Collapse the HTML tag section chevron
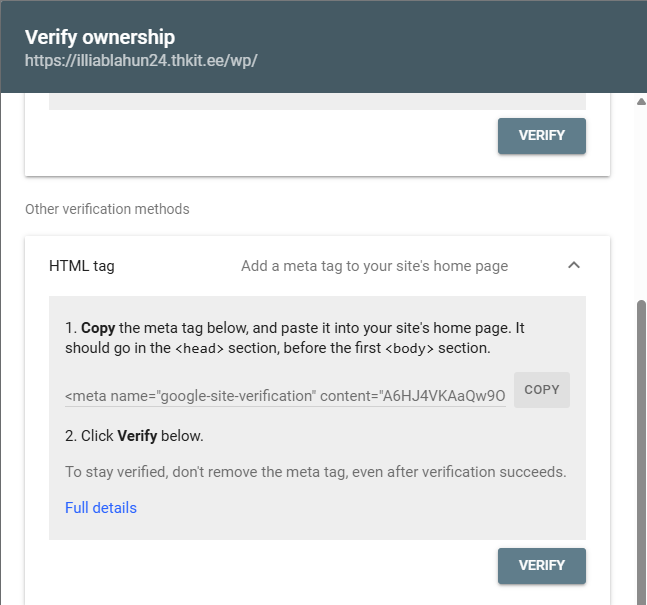647x605 pixels. pos(573,266)
